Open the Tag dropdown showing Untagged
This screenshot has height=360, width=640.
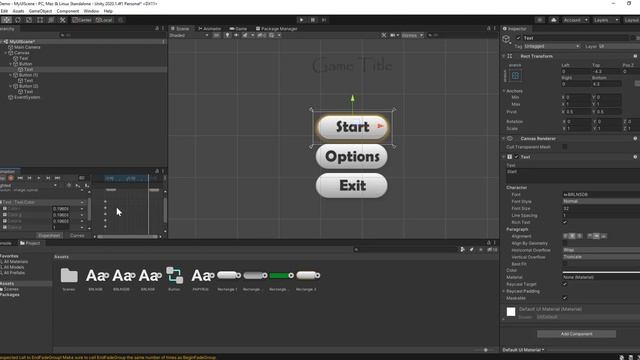551,47
